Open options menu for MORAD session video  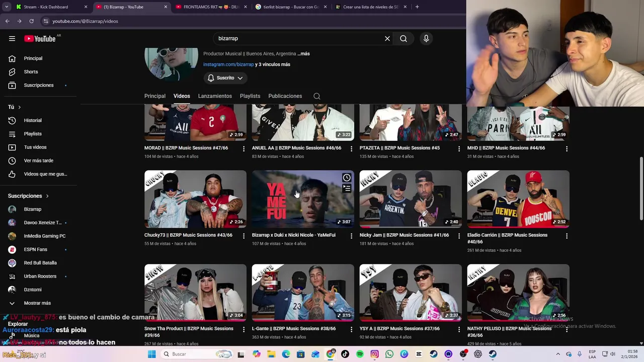244,149
